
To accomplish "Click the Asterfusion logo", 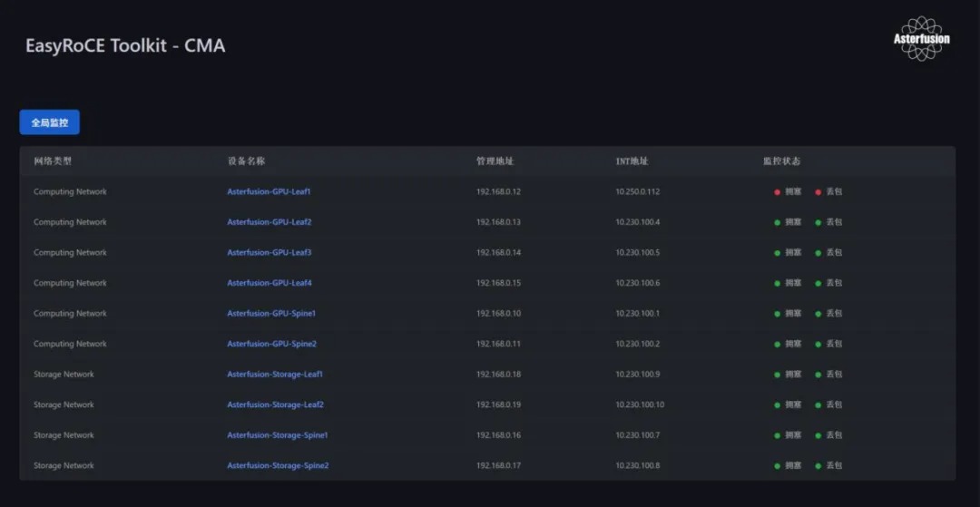I will 921,39.
